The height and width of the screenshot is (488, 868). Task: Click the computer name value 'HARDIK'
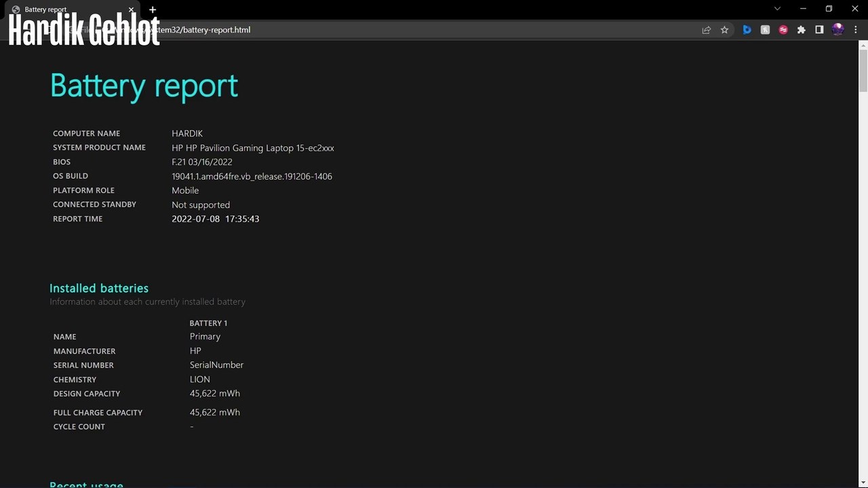187,134
